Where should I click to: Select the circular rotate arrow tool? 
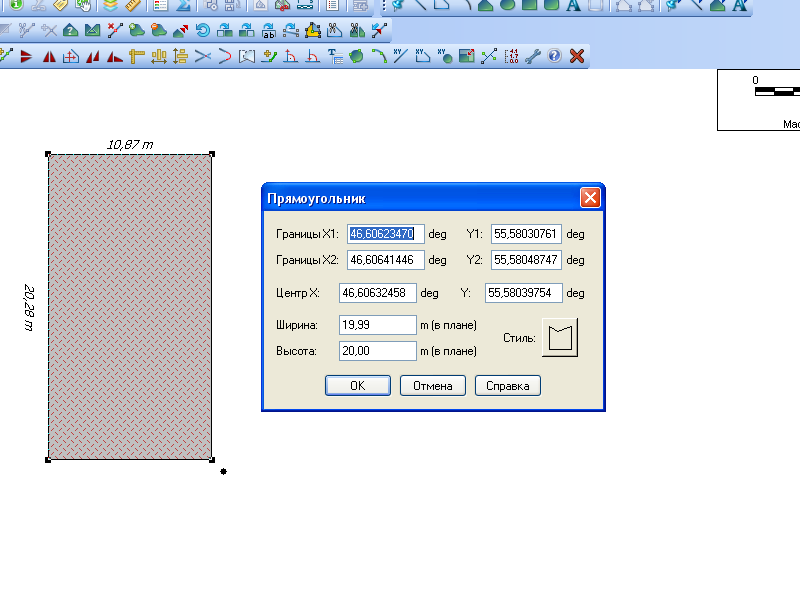click(x=203, y=30)
